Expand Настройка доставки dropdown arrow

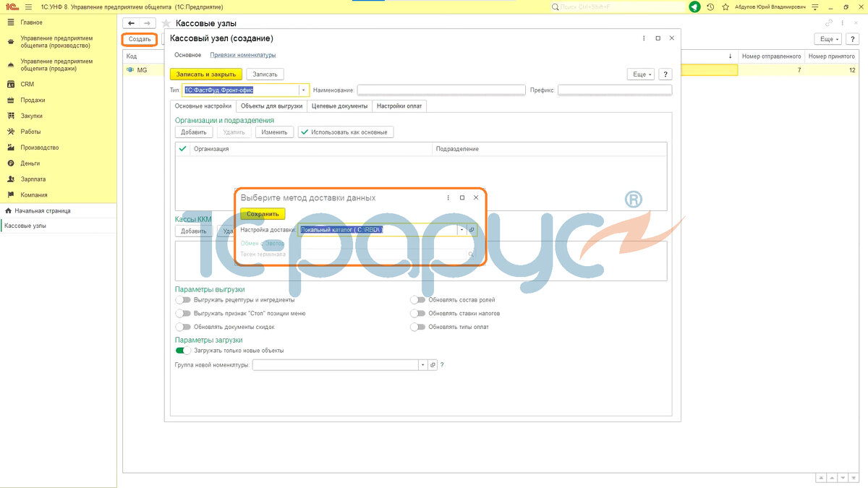click(x=461, y=230)
